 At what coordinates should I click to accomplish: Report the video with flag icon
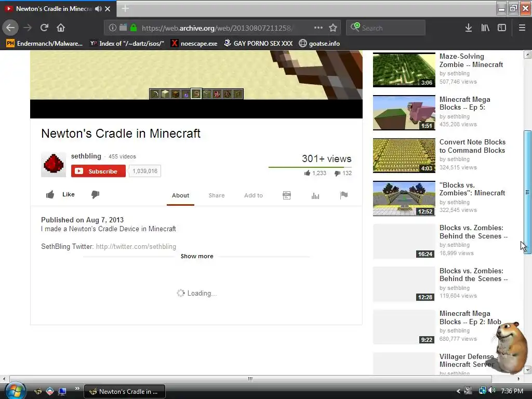pyautogui.click(x=344, y=195)
